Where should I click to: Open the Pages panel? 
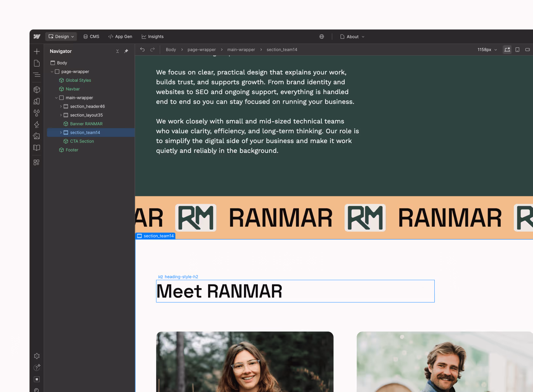pos(37,63)
